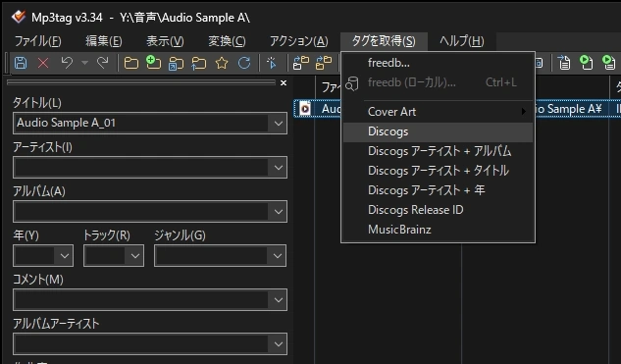
Task: Close the タグを取得(S) menu
Action: 384,41
